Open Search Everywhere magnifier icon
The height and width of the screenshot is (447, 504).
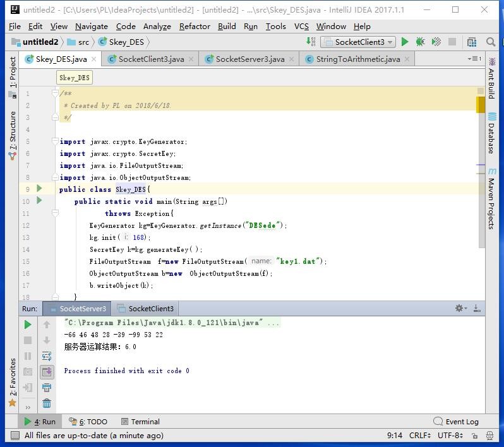coord(491,42)
